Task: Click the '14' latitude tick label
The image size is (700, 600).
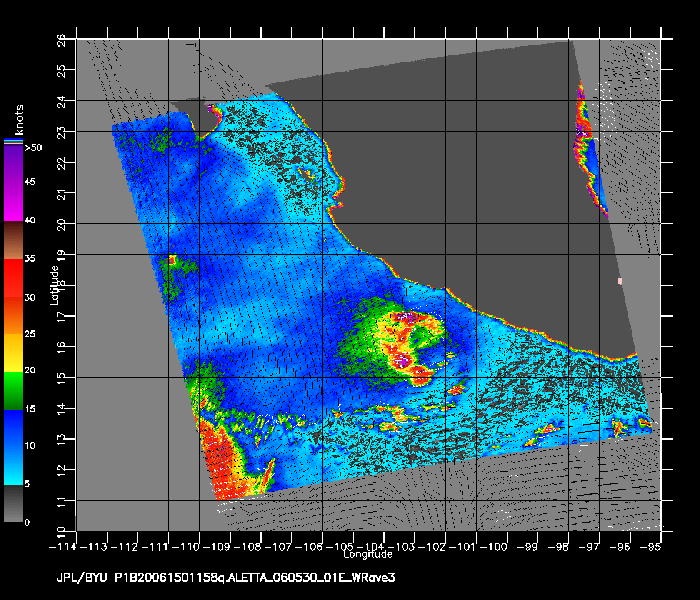Action: coord(61,409)
